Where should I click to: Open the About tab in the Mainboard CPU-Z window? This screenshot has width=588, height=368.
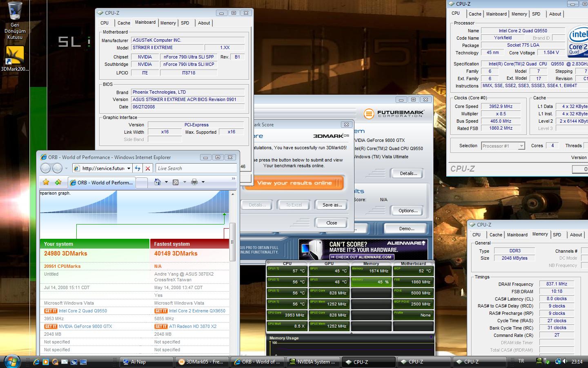tap(204, 23)
